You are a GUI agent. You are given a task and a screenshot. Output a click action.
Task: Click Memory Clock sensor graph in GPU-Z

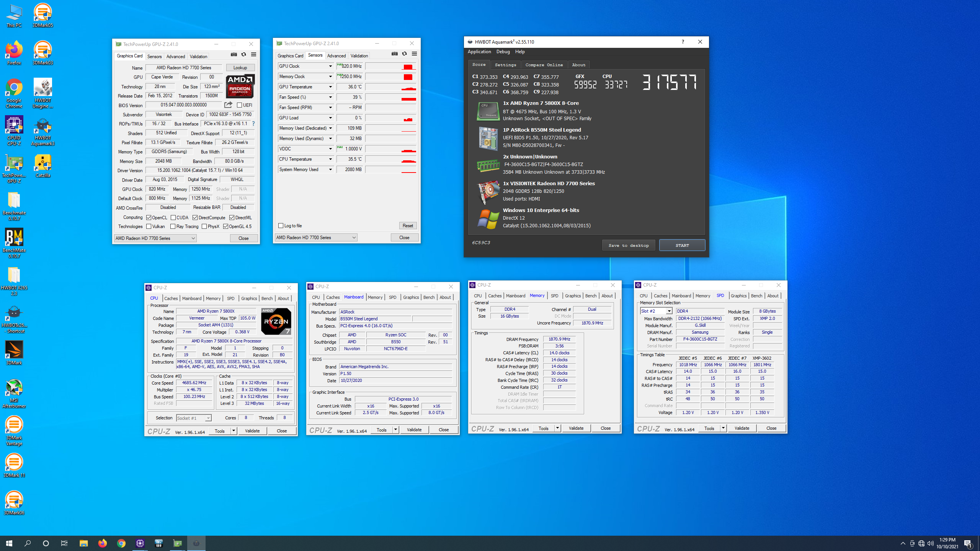[x=391, y=77]
